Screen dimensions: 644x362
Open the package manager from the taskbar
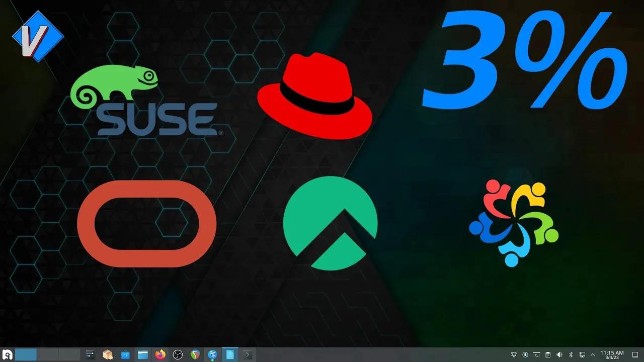[x=107, y=354]
